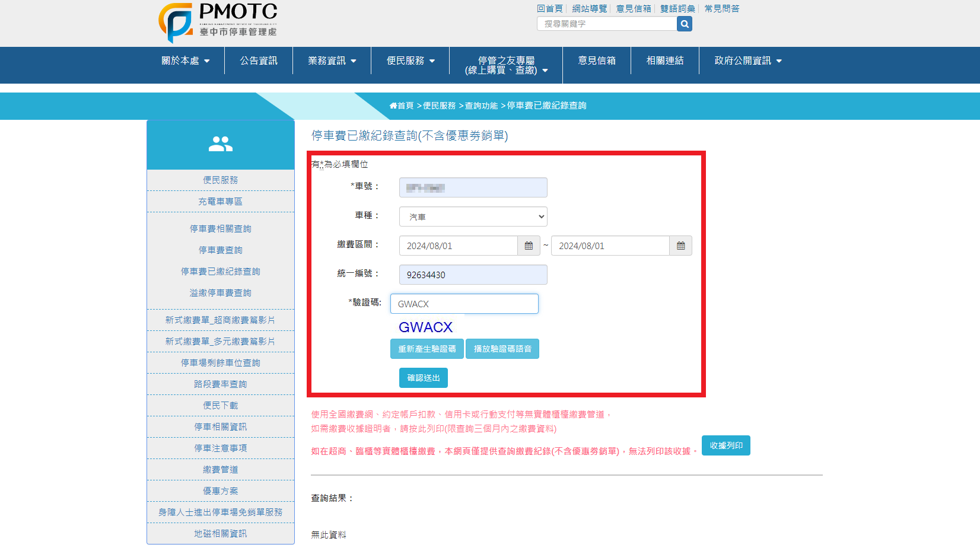
Task: Expand the 車種 vehicle type dropdown
Action: [x=473, y=216]
